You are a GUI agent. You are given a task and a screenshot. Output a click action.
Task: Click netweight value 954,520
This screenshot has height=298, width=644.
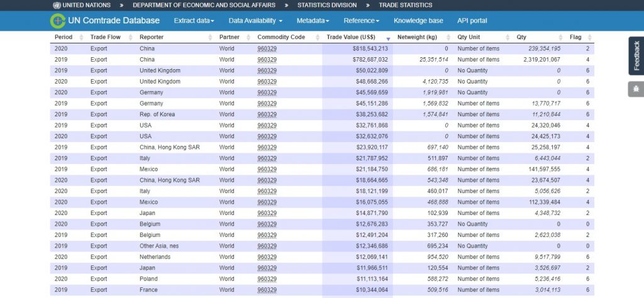pos(438,257)
